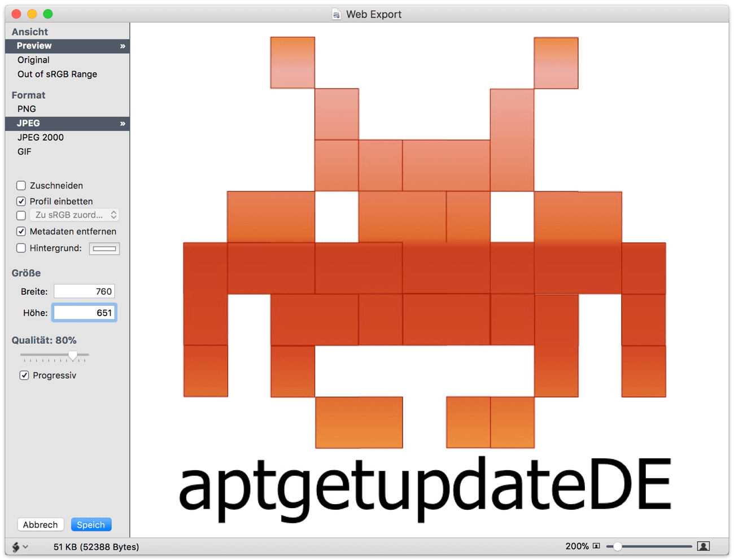This screenshot has width=734, height=560.
Task: Open the Zu sRGB zuord... dropdown
Action: point(74,215)
